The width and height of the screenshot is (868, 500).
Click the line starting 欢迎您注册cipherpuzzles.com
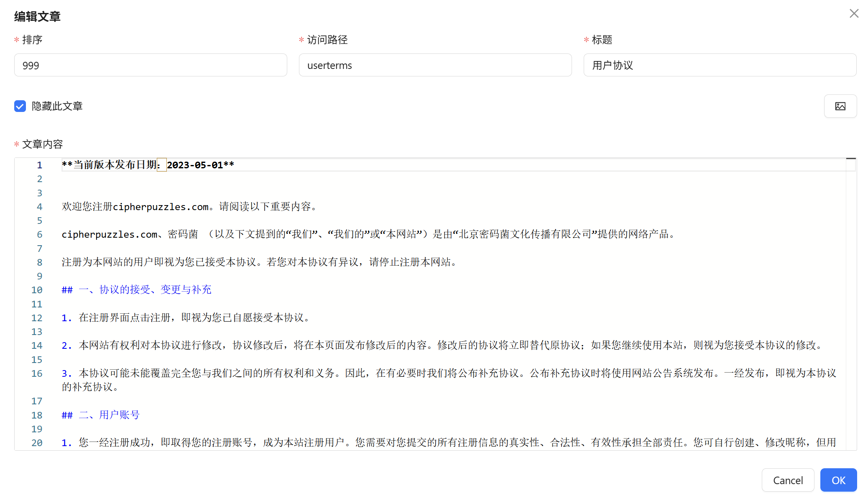(x=190, y=207)
